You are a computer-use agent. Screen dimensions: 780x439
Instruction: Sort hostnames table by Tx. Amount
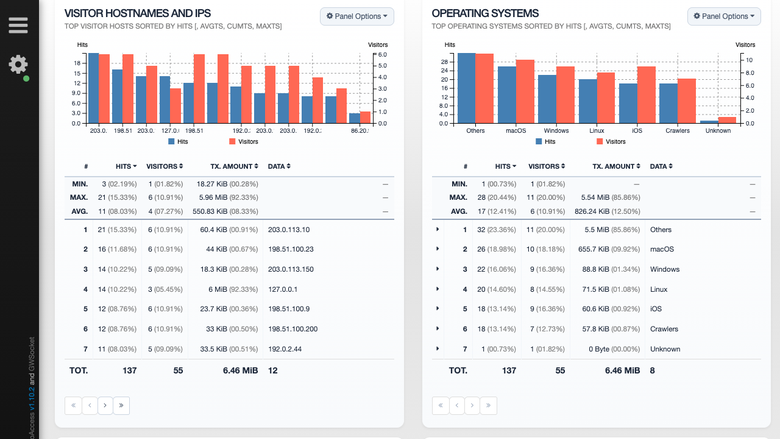click(x=234, y=166)
